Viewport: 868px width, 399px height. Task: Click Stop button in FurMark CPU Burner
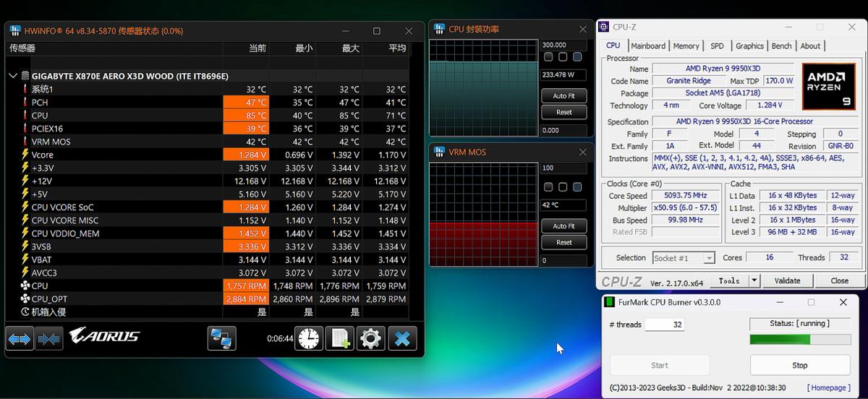(x=799, y=365)
